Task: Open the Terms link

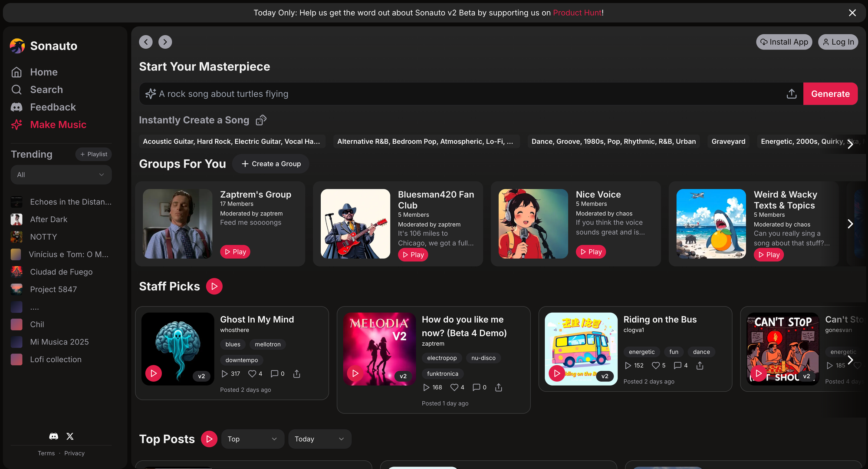Action: pos(46,453)
